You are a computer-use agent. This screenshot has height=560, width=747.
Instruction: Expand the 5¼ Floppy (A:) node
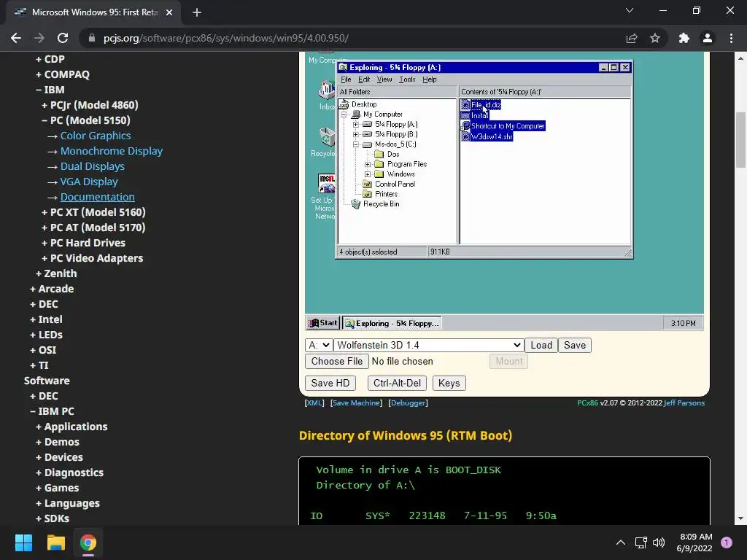pyautogui.click(x=355, y=124)
